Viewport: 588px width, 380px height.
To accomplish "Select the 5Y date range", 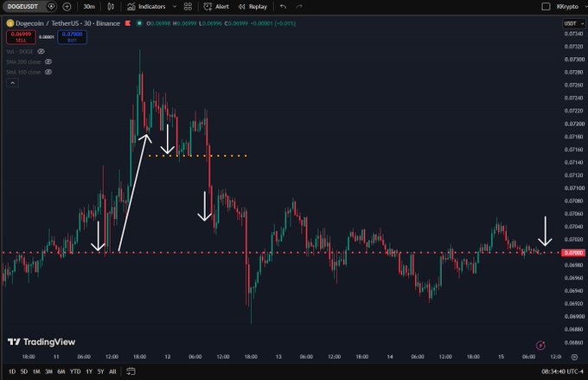I will coord(100,371).
